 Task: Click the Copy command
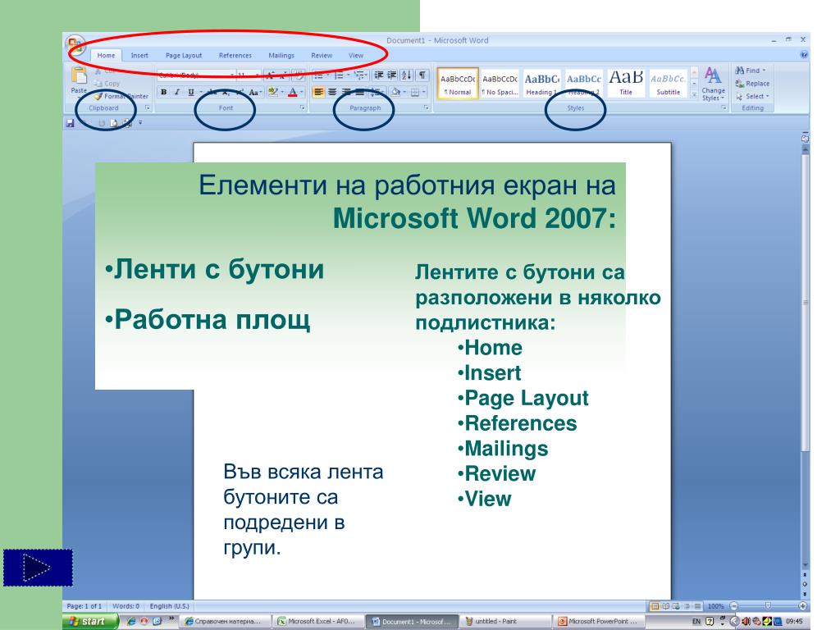coord(107,84)
